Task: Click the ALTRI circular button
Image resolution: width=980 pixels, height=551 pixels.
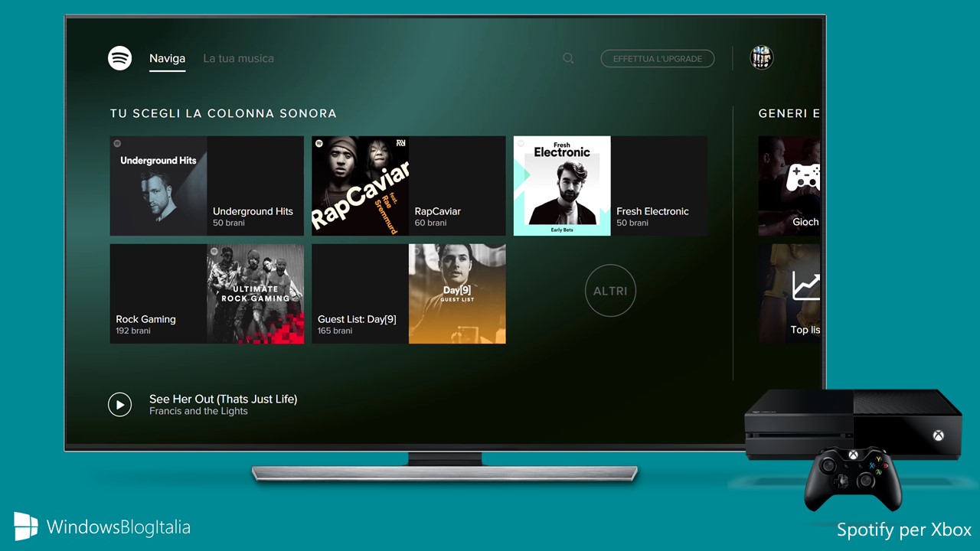Action: tap(610, 291)
